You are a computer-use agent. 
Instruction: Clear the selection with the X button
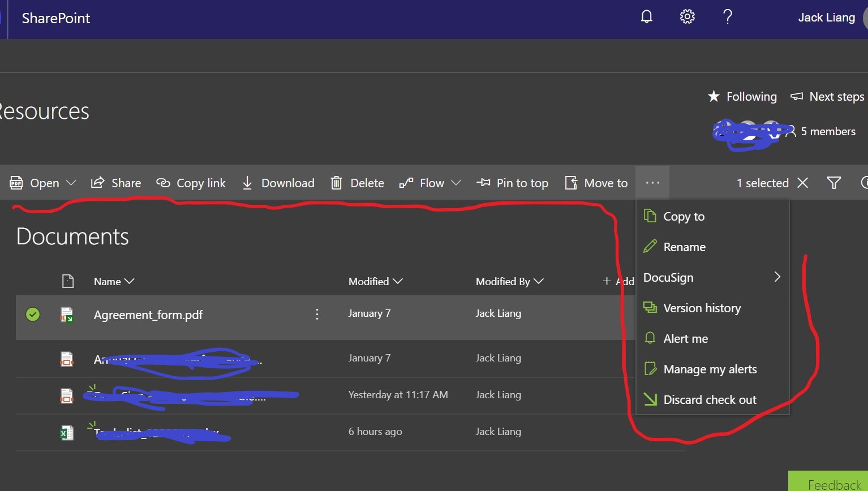coord(802,183)
